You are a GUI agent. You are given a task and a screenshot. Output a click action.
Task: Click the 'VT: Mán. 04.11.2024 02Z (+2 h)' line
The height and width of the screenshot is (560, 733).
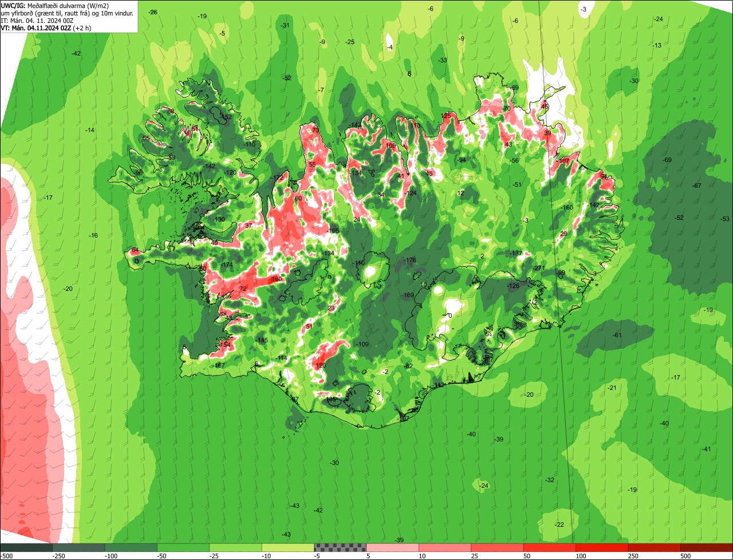46,27
